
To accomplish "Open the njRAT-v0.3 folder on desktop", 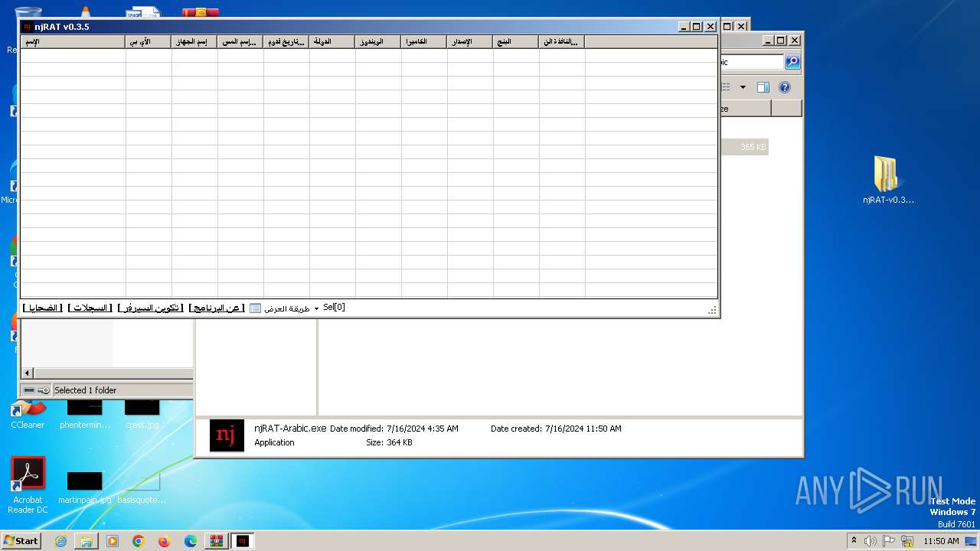I will [888, 181].
